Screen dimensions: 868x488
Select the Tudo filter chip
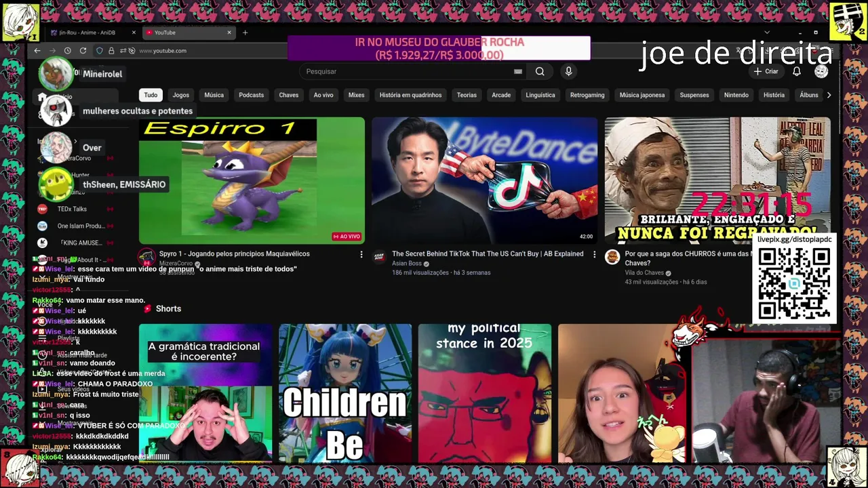click(x=151, y=95)
